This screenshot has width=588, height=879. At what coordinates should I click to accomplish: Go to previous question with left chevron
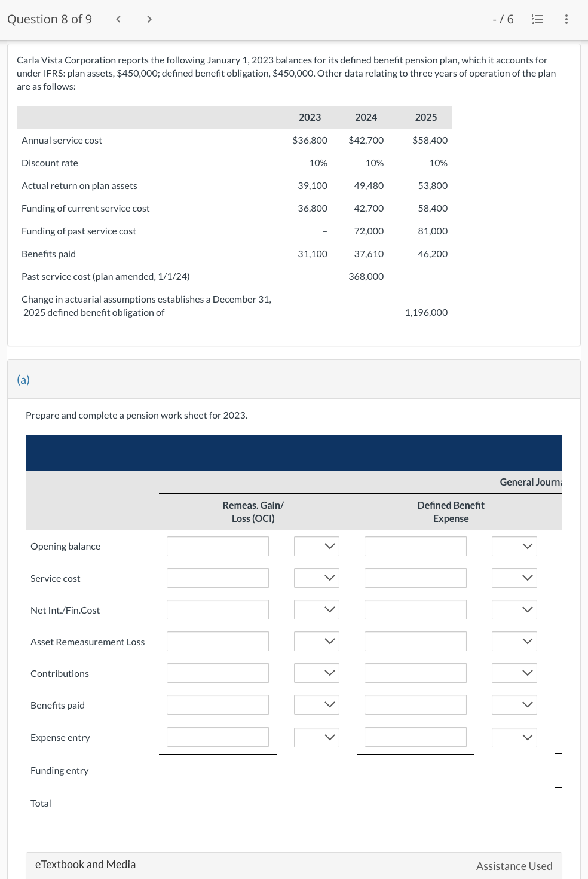tap(118, 19)
